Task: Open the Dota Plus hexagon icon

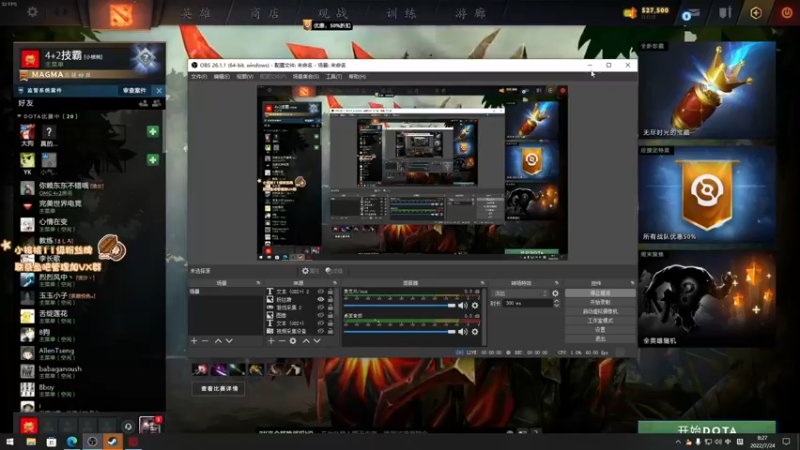Action: 756,12
